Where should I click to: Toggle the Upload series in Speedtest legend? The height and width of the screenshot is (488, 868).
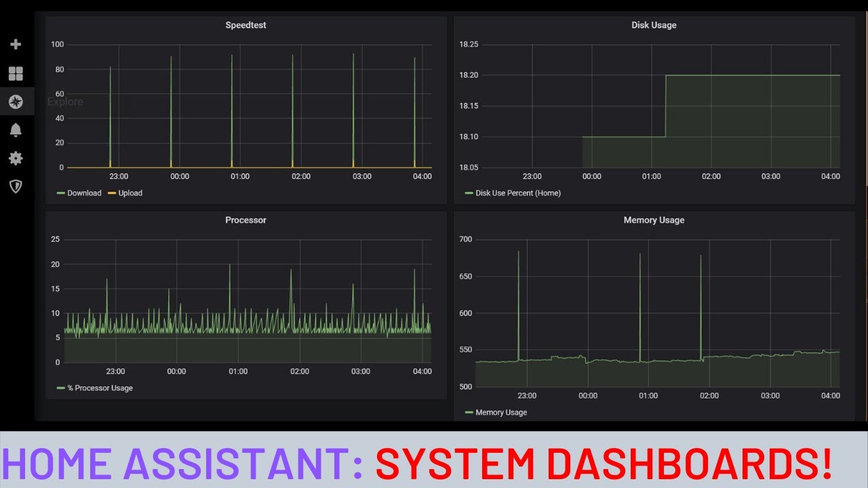pyautogui.click(x=130, y=193)
